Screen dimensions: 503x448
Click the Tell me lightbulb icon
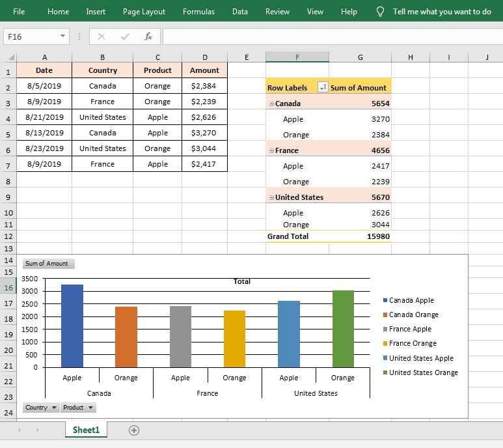pyautogui.click(x=380, y=12)
